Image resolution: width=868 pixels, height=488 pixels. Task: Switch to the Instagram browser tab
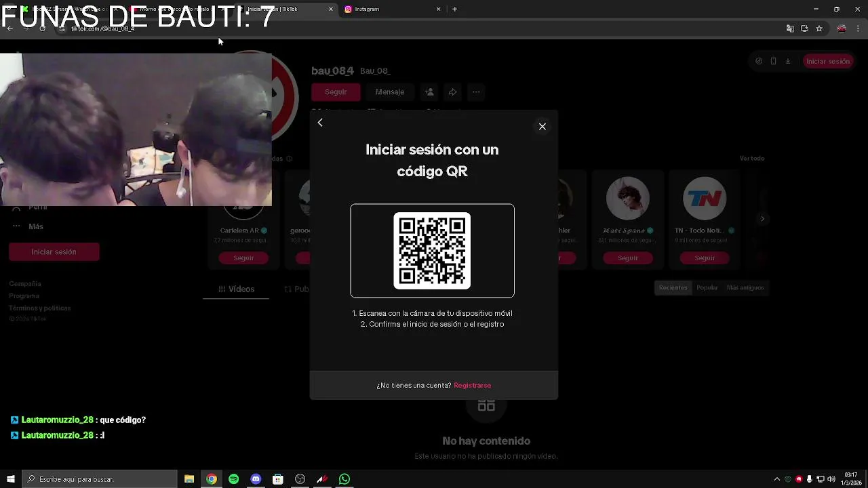(x=392, y=9)
